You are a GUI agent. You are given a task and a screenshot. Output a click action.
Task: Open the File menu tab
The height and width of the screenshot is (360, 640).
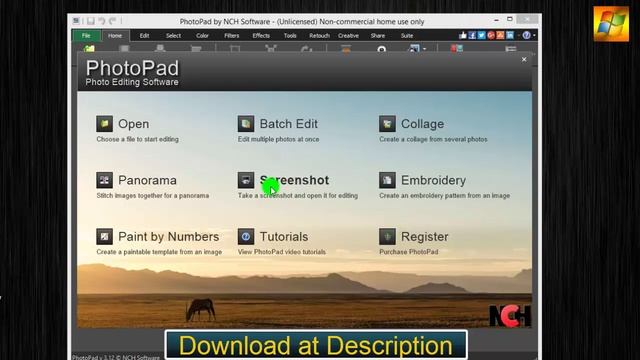[86, 36]
